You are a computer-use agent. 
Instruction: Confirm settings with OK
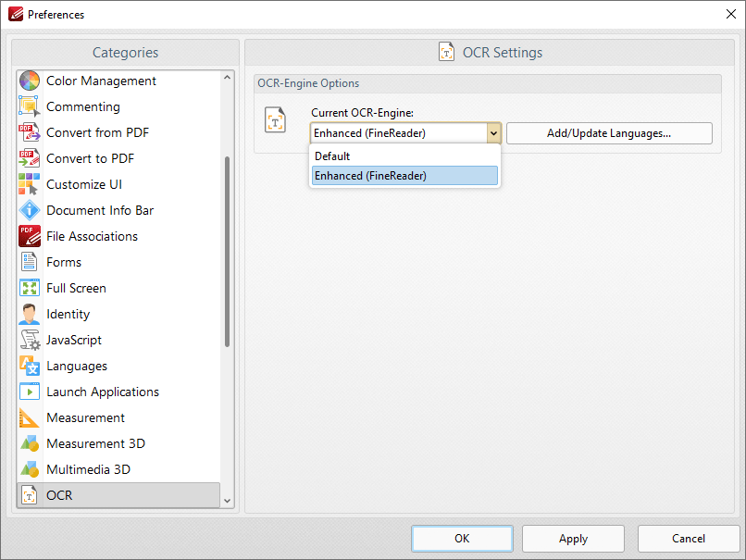462,538
